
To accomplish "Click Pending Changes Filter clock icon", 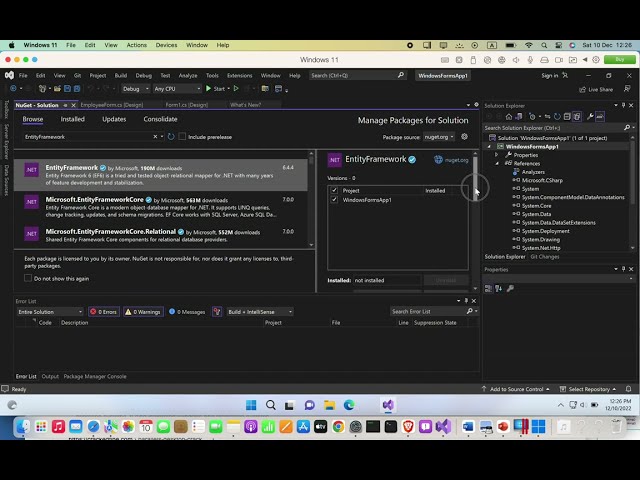I will pyautogui.click(x=532, y=117).
